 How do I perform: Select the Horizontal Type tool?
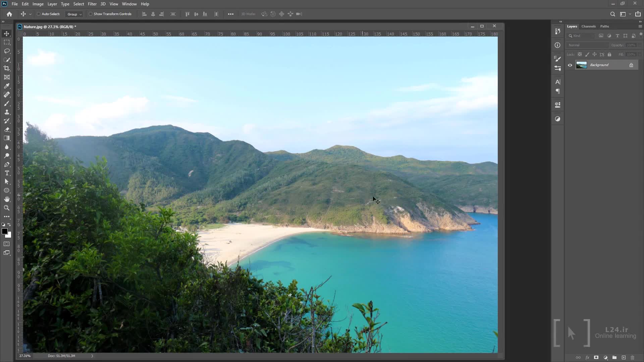point(7,173)
